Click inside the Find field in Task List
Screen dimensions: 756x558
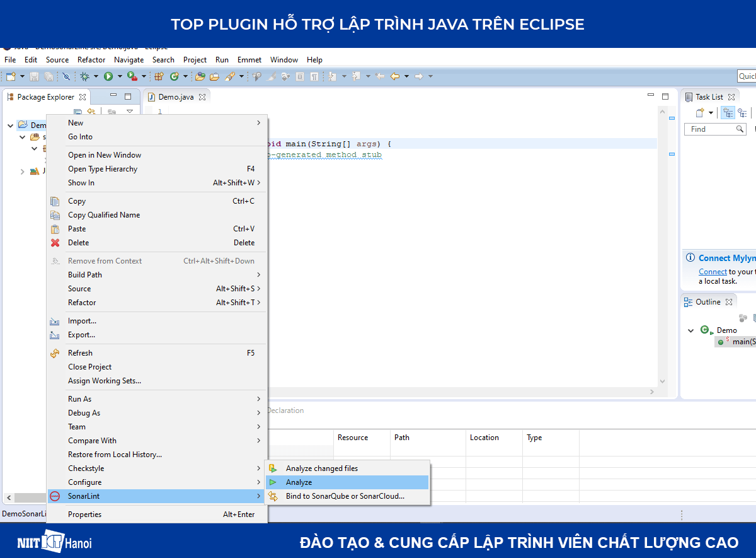tap(709, 129)
